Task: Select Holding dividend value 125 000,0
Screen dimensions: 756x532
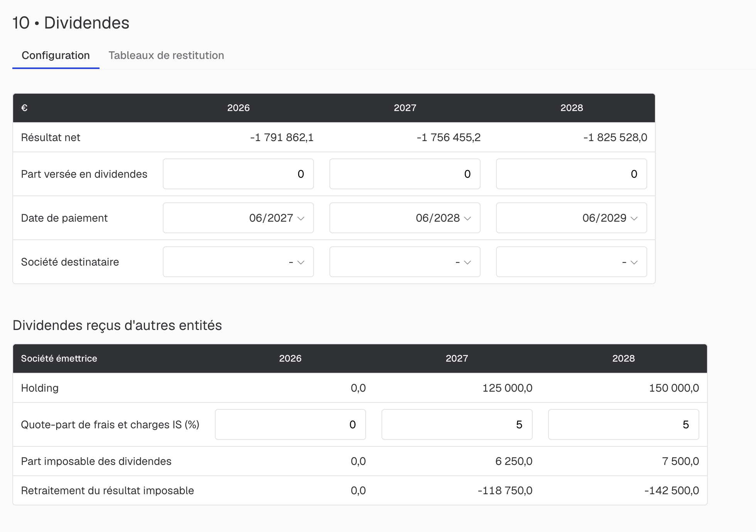Action: pyautogui.click(x=507, y=388)
